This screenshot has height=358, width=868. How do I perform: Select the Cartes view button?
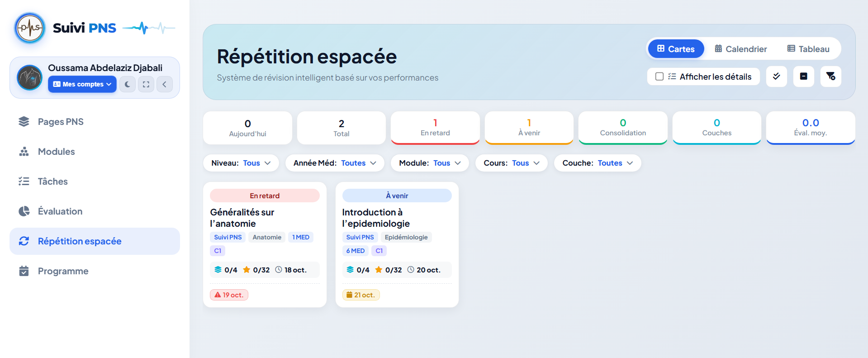676,49
